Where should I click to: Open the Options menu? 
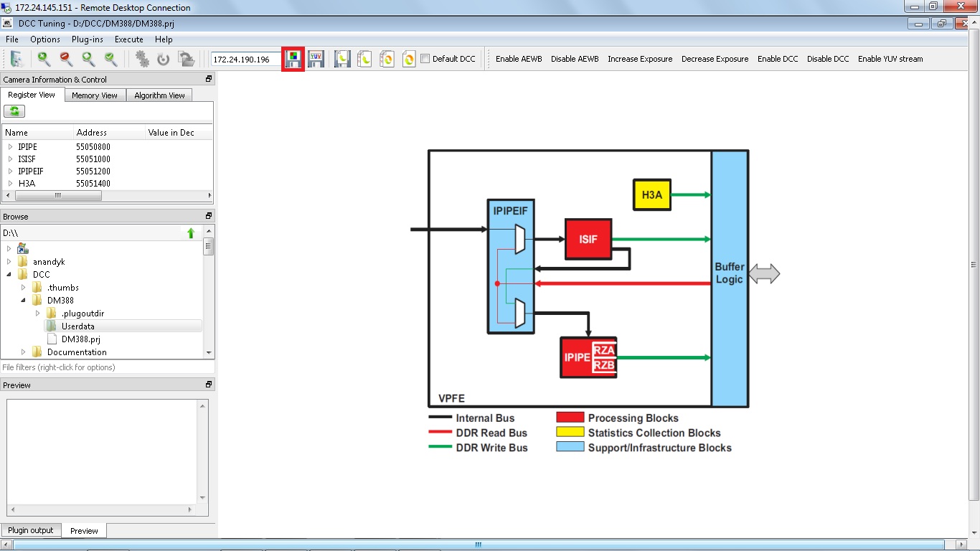coord(45,39)
